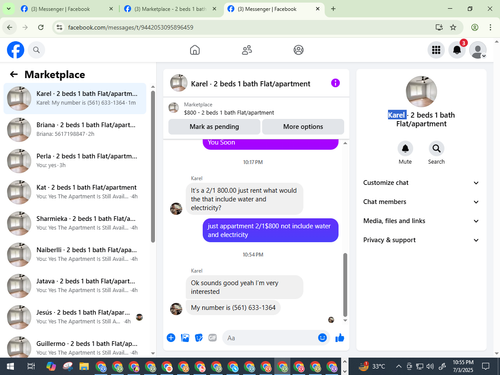Search in conversation using magnifier icon

pos(436,148)
